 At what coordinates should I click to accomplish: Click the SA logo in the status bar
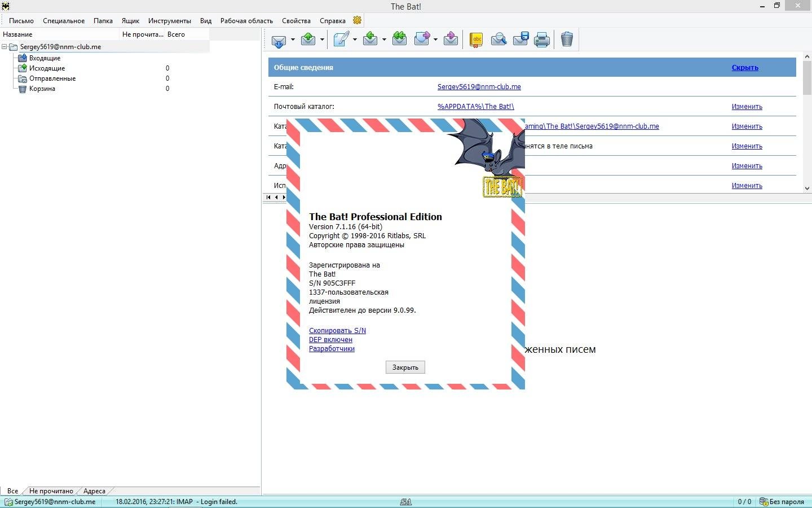(x=405, y=502)
